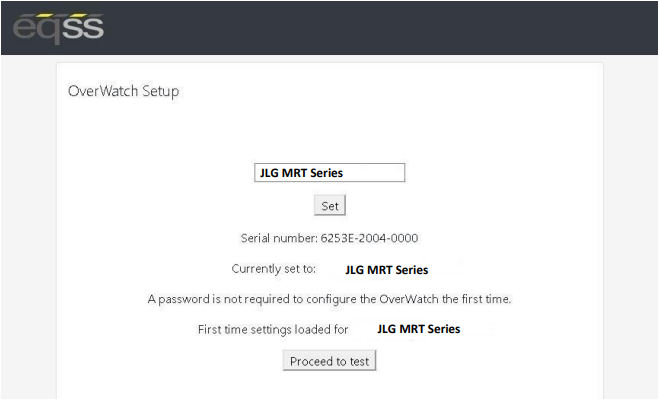659x406 pixels.
Task: Click the "Currently set to:" label
Action: click(274, 269)
